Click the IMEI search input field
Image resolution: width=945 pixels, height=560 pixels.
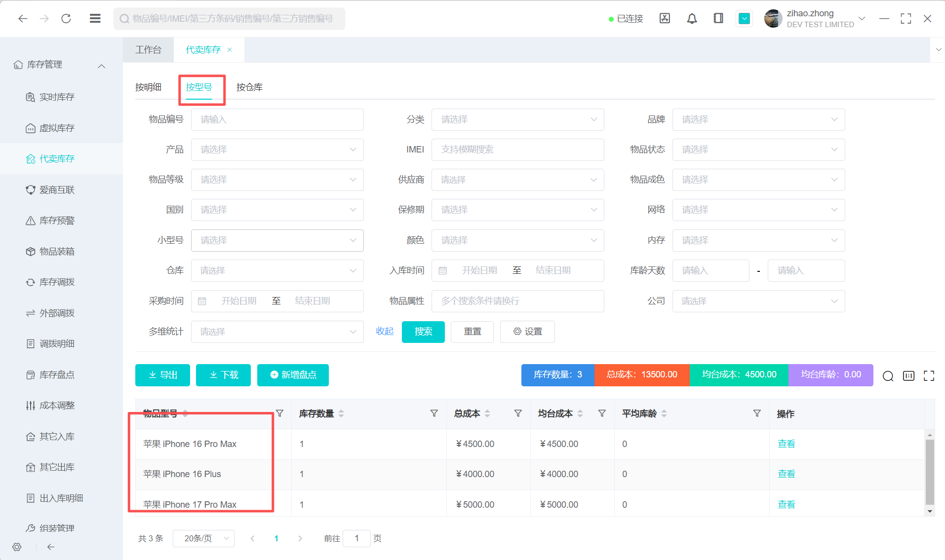[x=517, y=149]
